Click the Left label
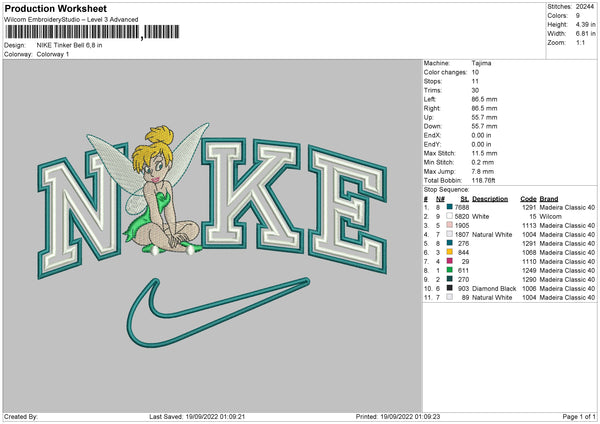 point(430,99)
